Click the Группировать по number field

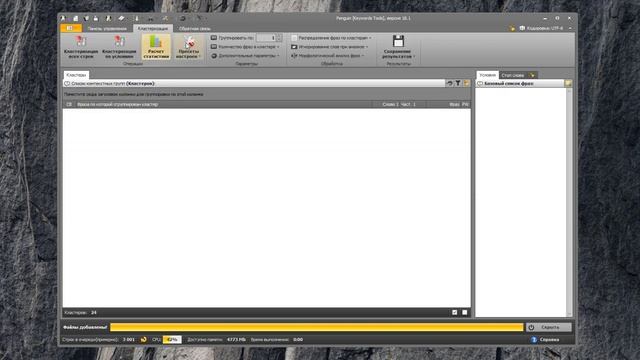pyautogui.click(x=266, y=38)
